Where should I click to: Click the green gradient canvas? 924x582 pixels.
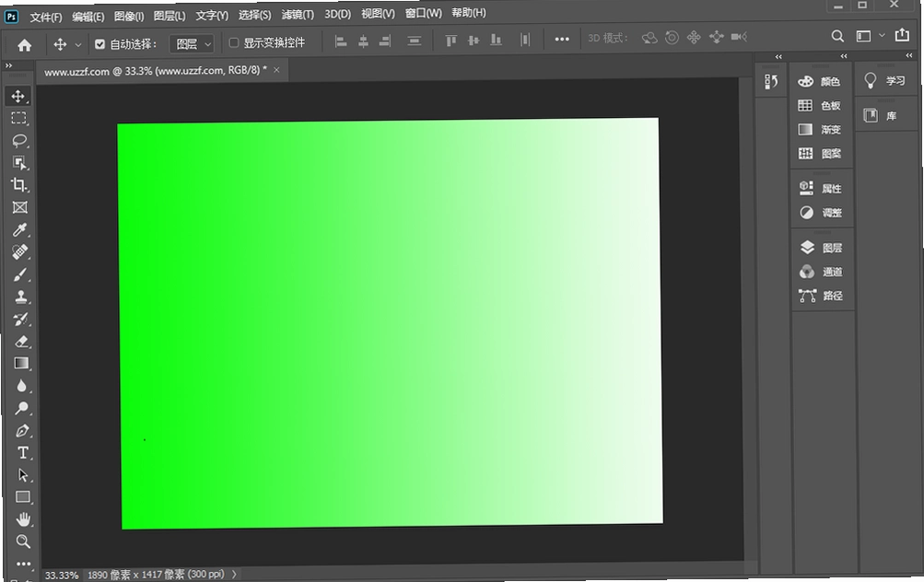click(390, 323)
